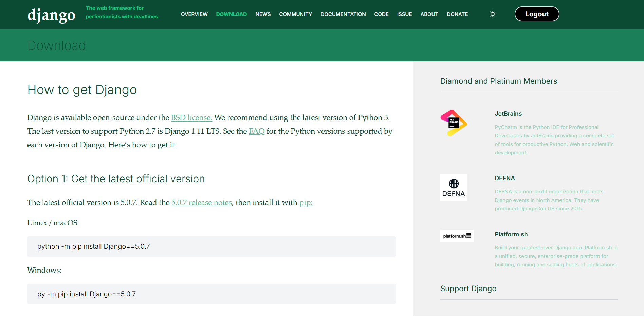Screen dimensions: 644x316
Task: Click the pip install link
Action: [305, 202]
